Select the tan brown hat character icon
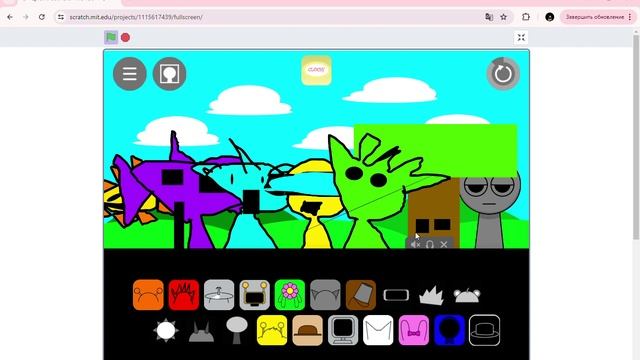 308,330
